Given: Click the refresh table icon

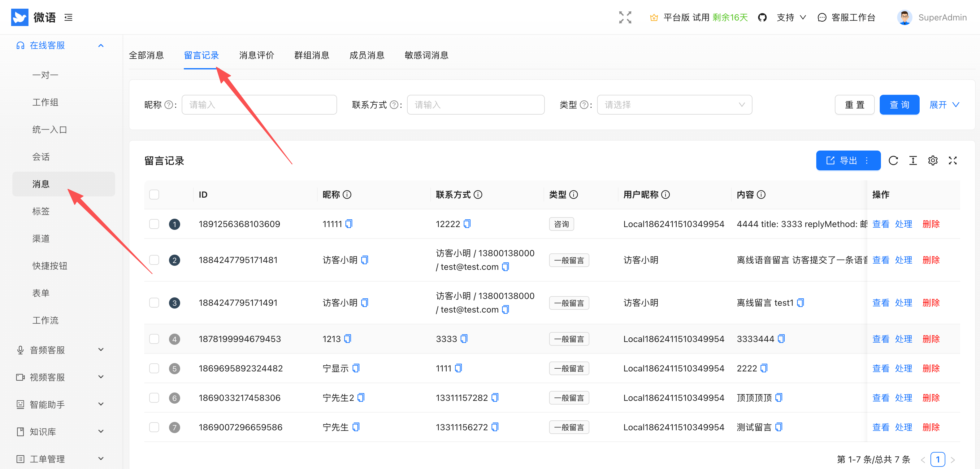Looking at the screenshot, I should click(x=893, y=161).
